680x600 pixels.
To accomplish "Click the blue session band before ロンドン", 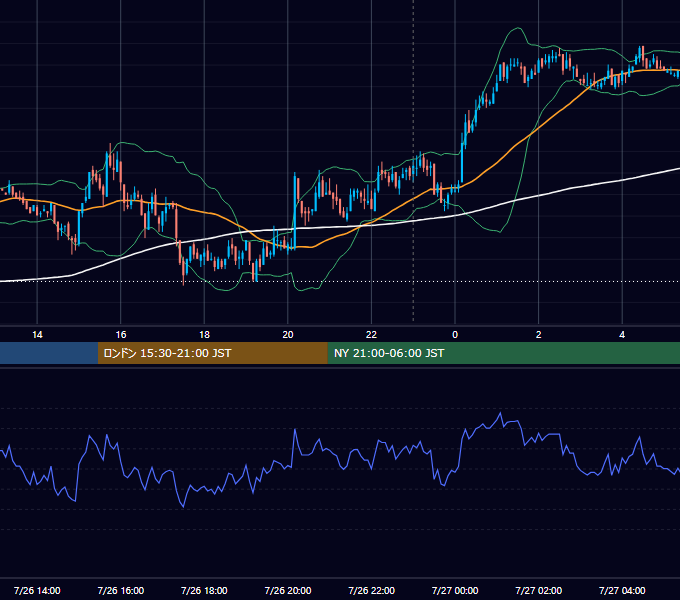I will pyautogui.click(x=49, y=353).
